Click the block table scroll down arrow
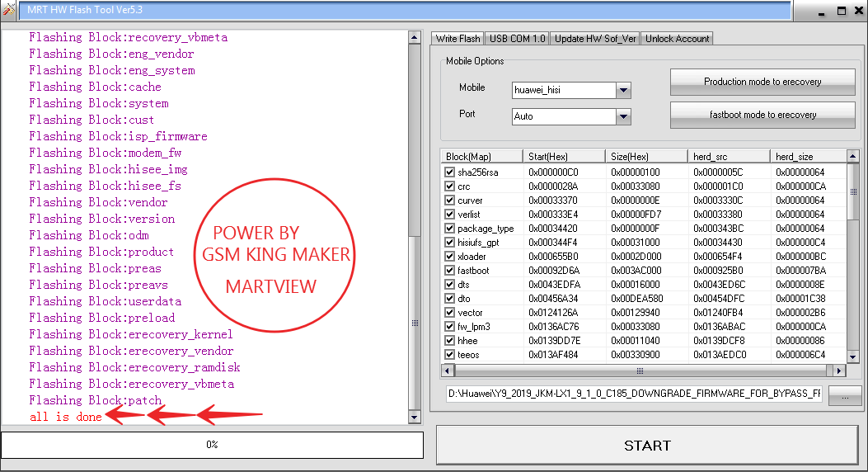This screenshot has height=472, width=868. (x=853, y=357)
